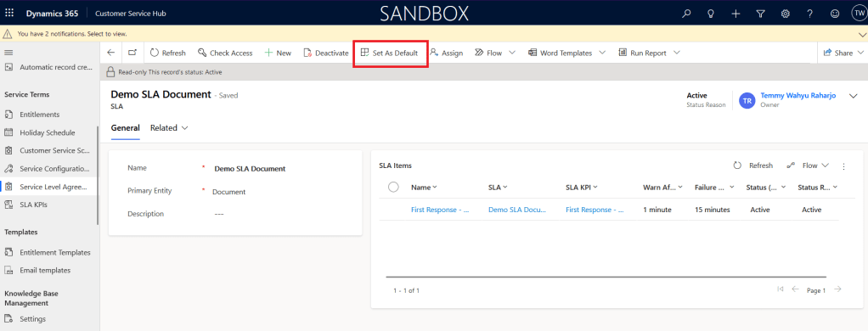
Task: Open the Failure column header menu
Action: pos(714,187)
